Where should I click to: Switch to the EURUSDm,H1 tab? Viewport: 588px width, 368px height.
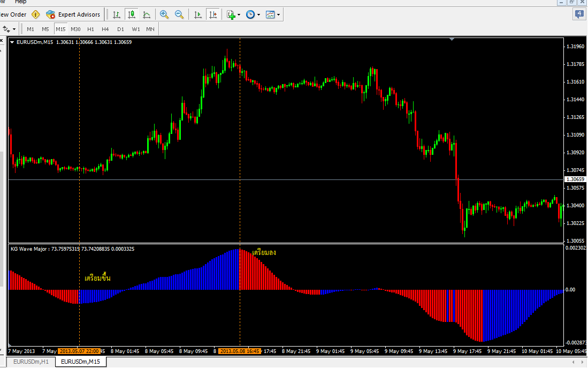click(31, 362)
